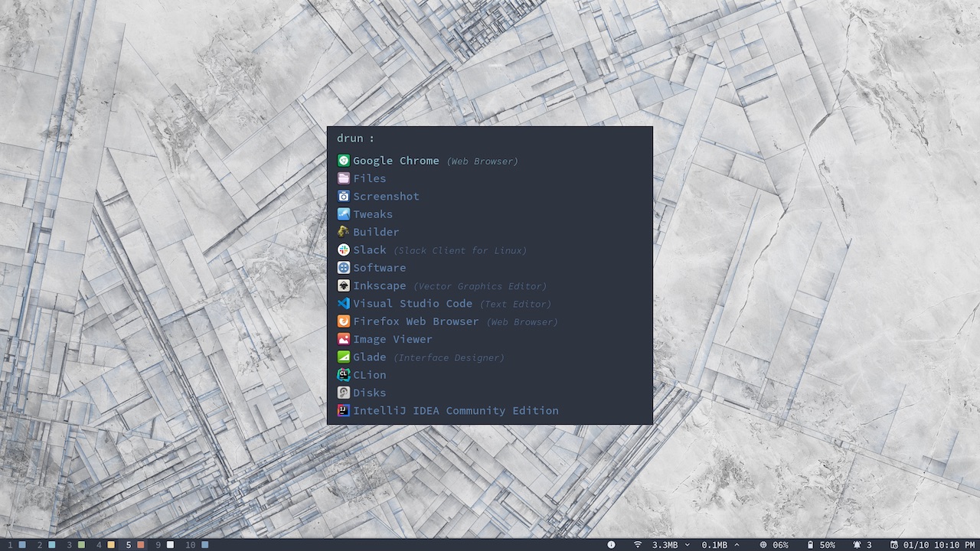Click the Glade interface designer icon
980x551 pixels.
[x=343, y=357]
